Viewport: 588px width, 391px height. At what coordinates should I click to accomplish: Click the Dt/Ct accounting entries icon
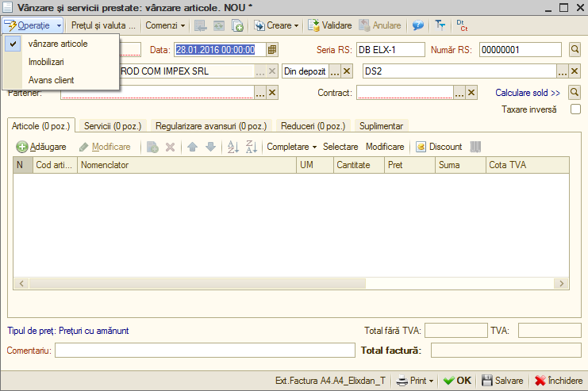462,25
